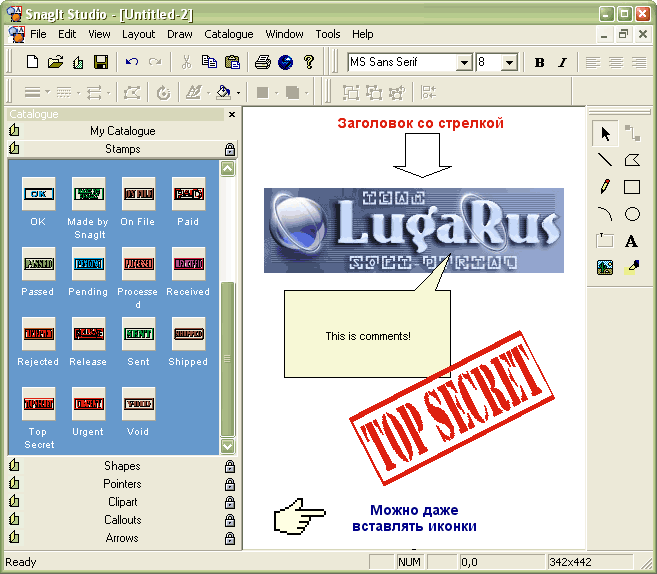Open help with the question mark icon

click(x=309, y=62)
